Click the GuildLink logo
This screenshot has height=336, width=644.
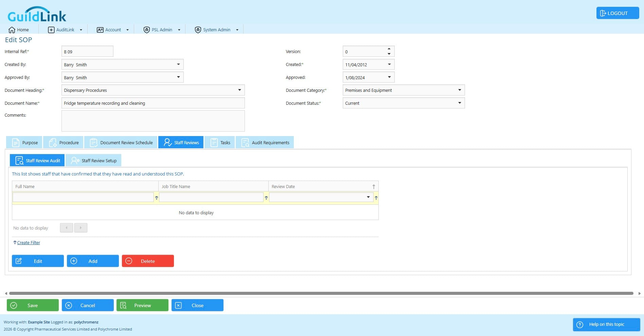coord(37,14)
